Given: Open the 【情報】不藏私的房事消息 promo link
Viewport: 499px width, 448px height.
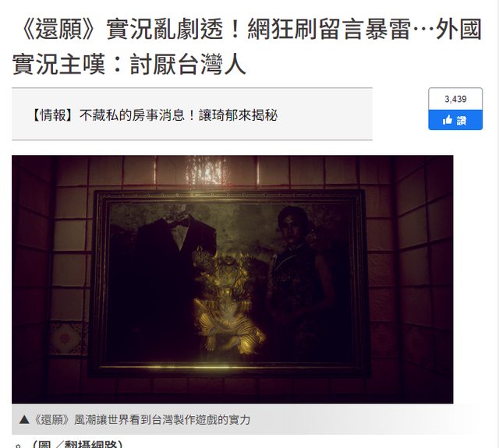Looking at the screenshot, I should point(154,115).
